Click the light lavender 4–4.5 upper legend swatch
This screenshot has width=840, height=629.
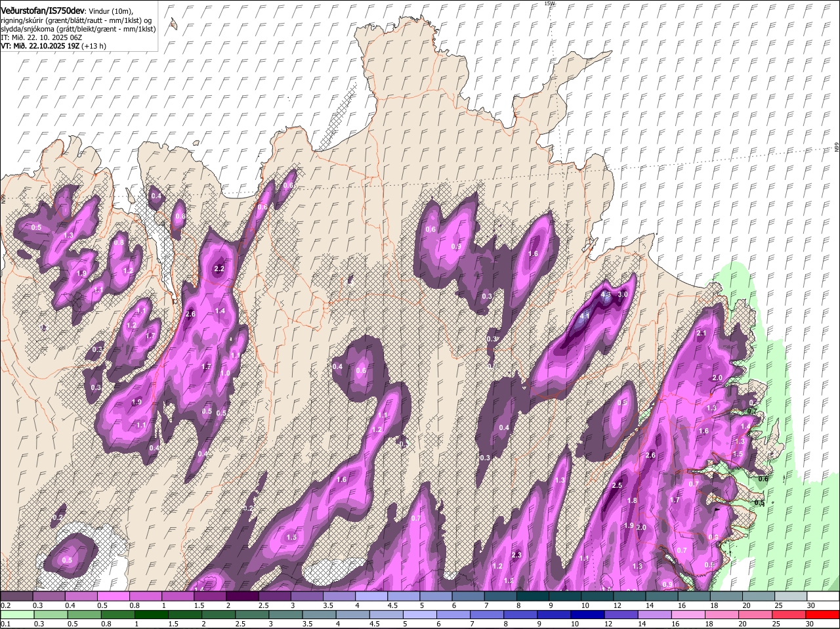371,596
